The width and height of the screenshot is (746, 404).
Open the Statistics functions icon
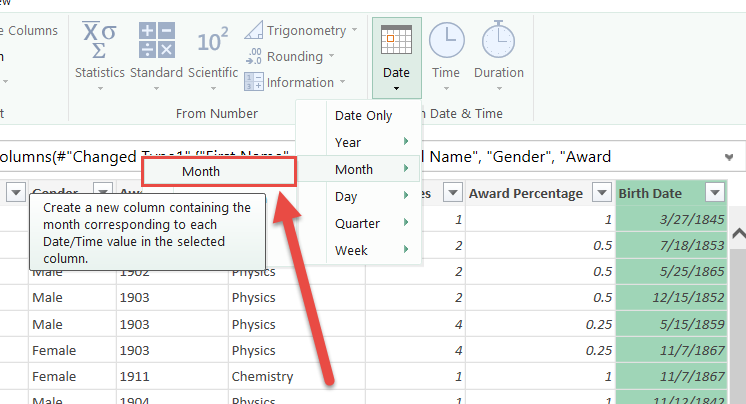[99, 42]
